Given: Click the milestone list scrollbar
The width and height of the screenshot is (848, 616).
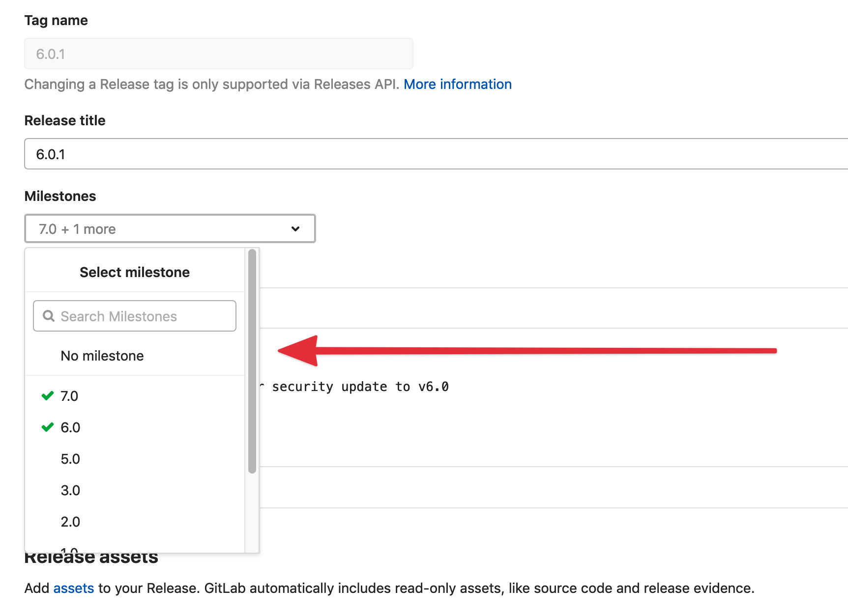Looking at the screenshot, I should (252, 359).
